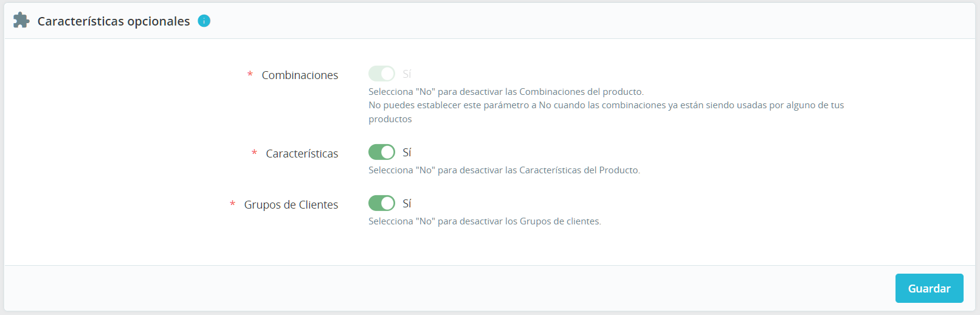Image resolution: width=980 pixels, height=315 pixels.
Task: Click the red asterisk beside Combinaciones
Action: tap(250, 74)
